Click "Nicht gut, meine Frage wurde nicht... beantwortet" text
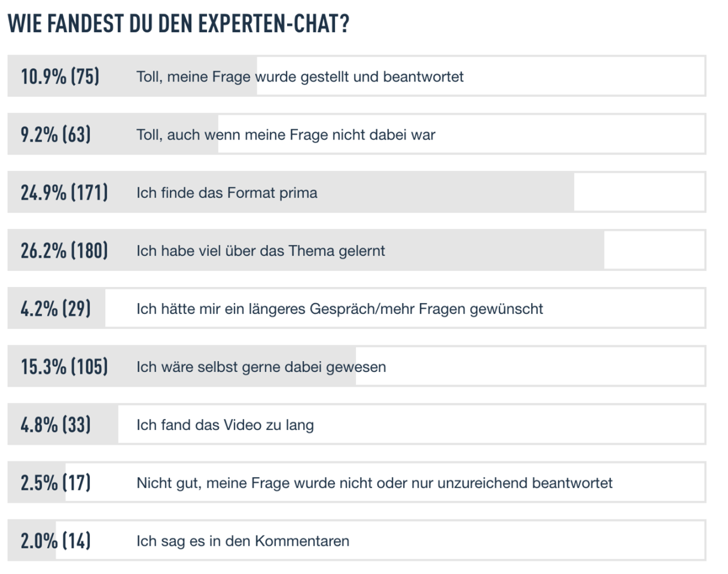Screen dimensions: 728x574 [x=374, y=483]
